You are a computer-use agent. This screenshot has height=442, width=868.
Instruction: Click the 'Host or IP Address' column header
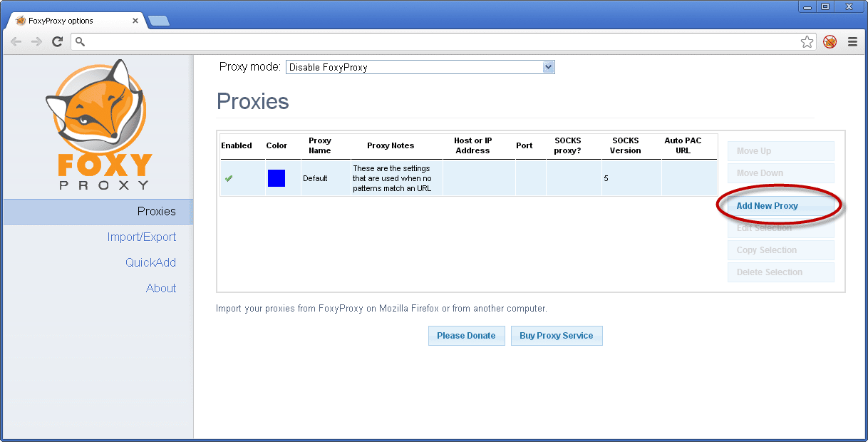pyautogui.click(x=473, y=145)
